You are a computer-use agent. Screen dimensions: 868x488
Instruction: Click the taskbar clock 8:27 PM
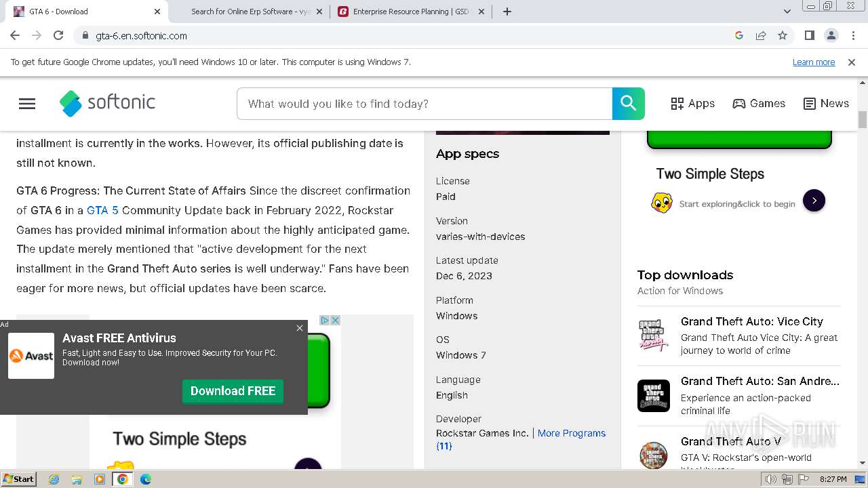point(833,479)
